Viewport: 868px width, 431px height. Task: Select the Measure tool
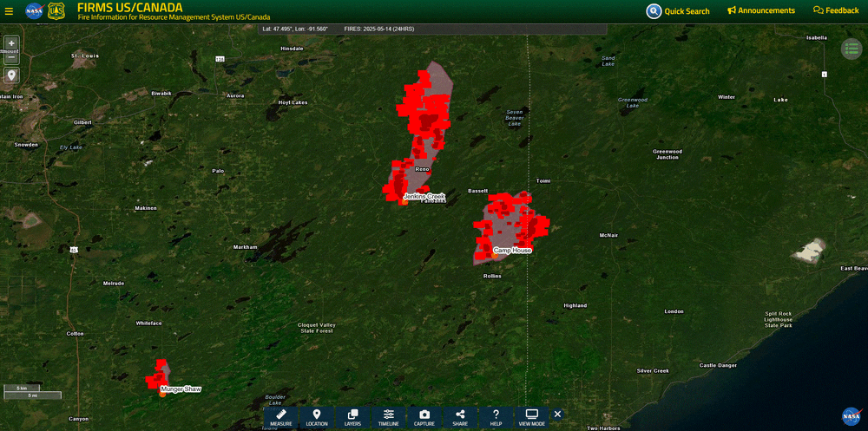281,418
